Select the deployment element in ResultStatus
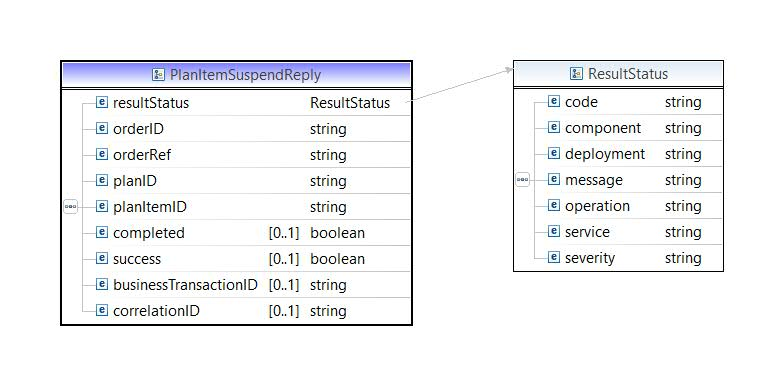The height and width of the screenshot is (386, 784). coord(605,154)
